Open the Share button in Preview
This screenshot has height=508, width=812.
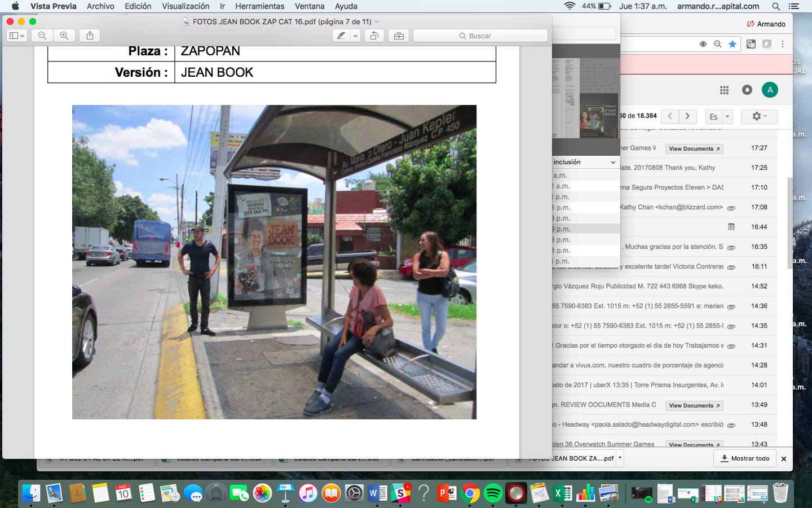click(x=90, y=36)
